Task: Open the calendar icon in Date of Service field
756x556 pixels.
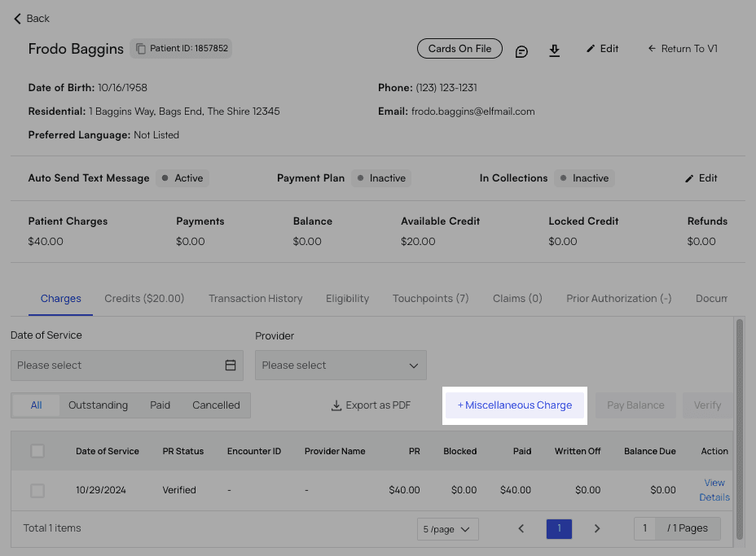Action: pyautogui.click(x=231, y=366)
